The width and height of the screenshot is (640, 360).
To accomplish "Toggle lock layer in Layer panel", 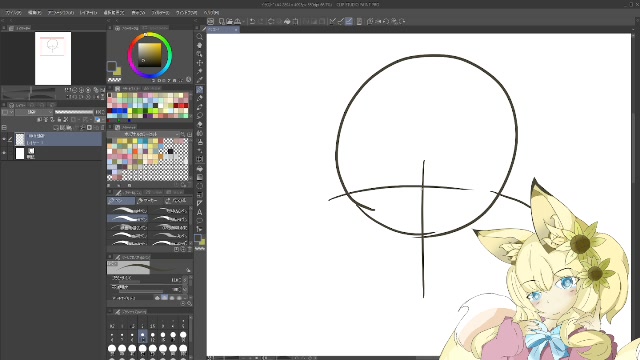I will pos(59,120).
